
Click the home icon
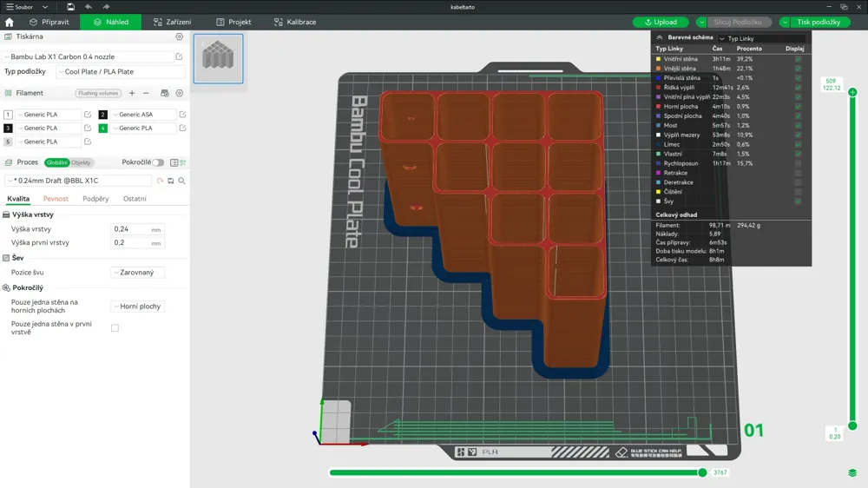tap(10, 22)
